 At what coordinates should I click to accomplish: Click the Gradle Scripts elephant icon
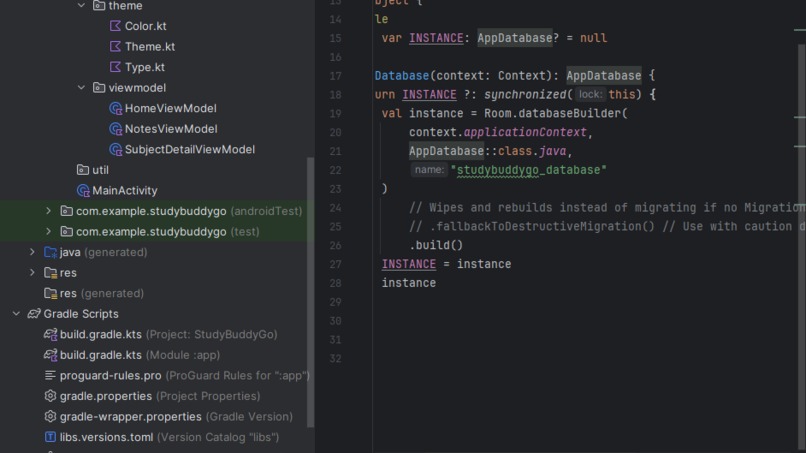[34, 314]
